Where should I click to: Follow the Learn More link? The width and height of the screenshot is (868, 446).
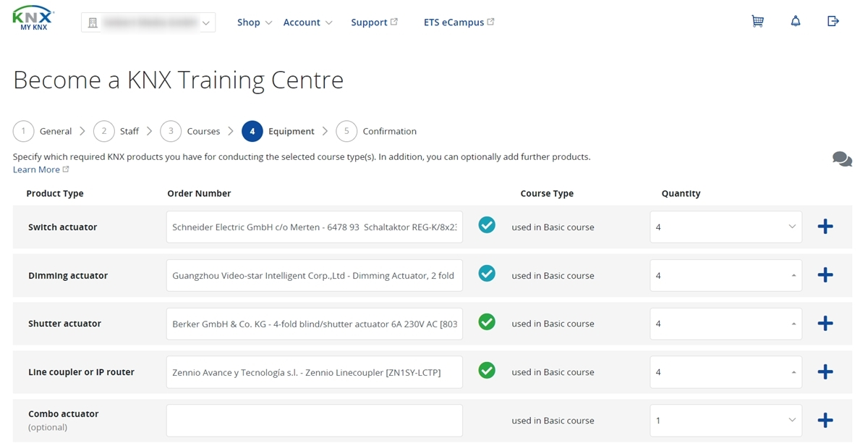tap(41, 169)
